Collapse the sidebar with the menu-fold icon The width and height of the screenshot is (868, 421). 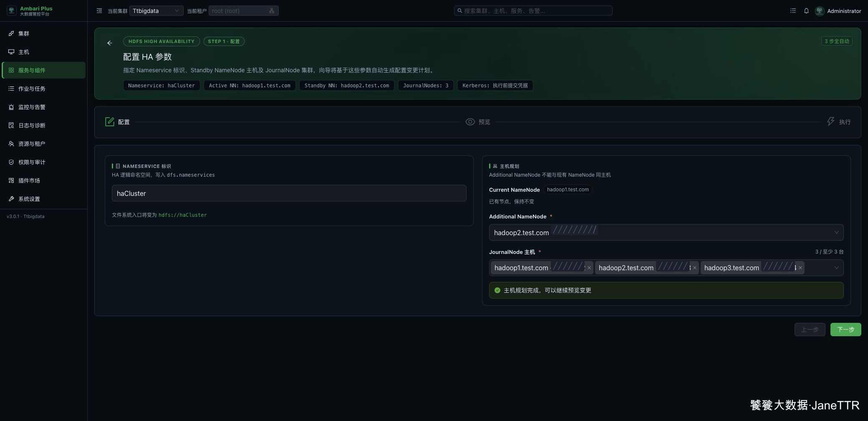click(99, 11)
